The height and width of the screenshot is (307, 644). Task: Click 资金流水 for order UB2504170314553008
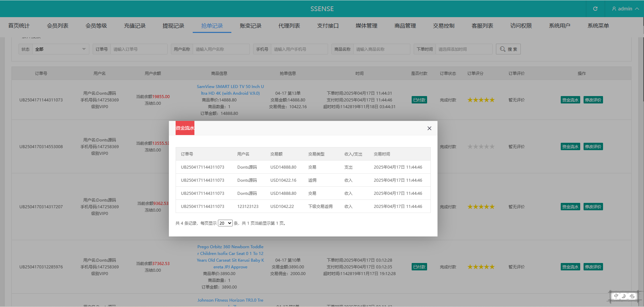point(570,146)
